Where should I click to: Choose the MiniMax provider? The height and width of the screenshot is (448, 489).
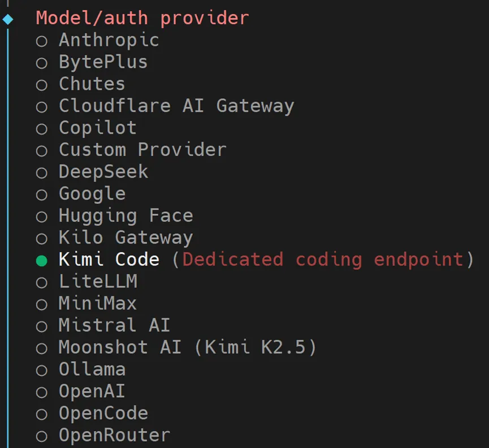pos(41,304)
